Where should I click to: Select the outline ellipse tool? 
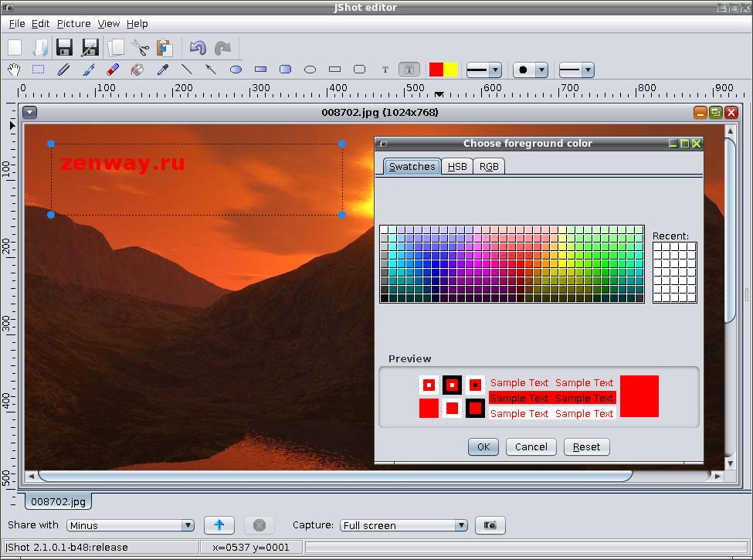tap(310, 70)
